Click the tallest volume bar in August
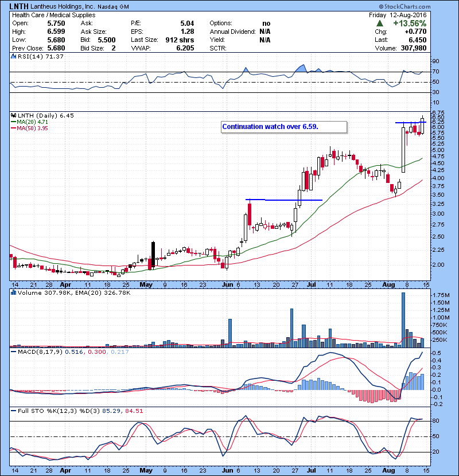459x476 pixels. click(x=403, y=320)
